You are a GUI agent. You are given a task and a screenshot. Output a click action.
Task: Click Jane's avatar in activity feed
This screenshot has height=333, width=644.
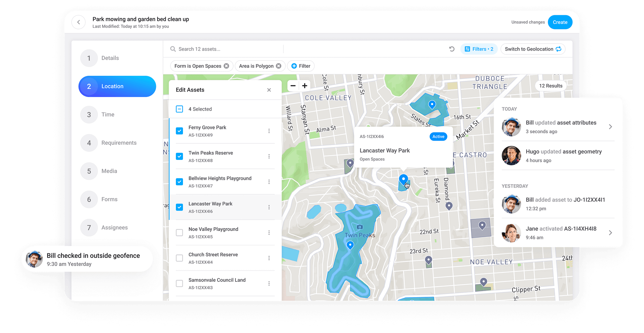click(511, 233)
